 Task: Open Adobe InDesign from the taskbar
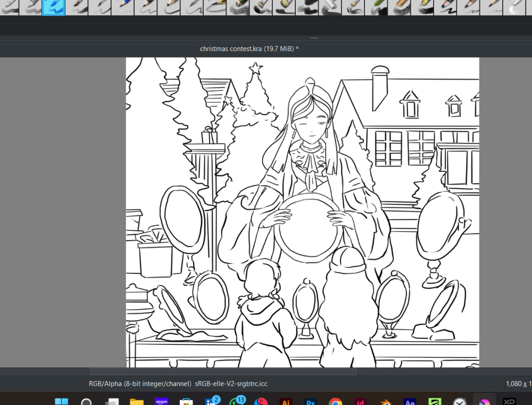coord(360,402)
